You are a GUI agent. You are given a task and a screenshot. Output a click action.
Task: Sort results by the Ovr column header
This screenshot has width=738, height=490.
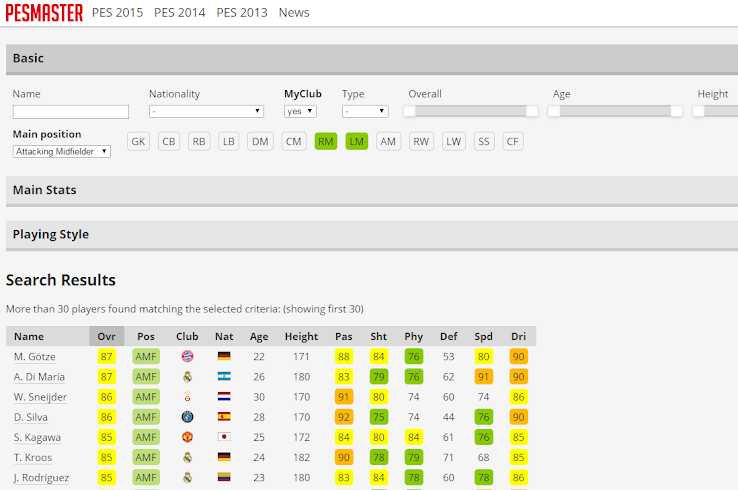[106, 337]
